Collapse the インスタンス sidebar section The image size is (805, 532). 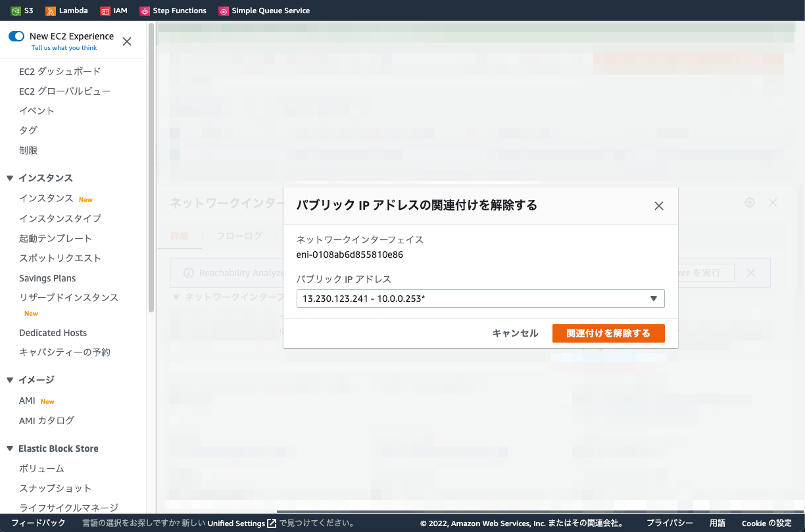9,178
